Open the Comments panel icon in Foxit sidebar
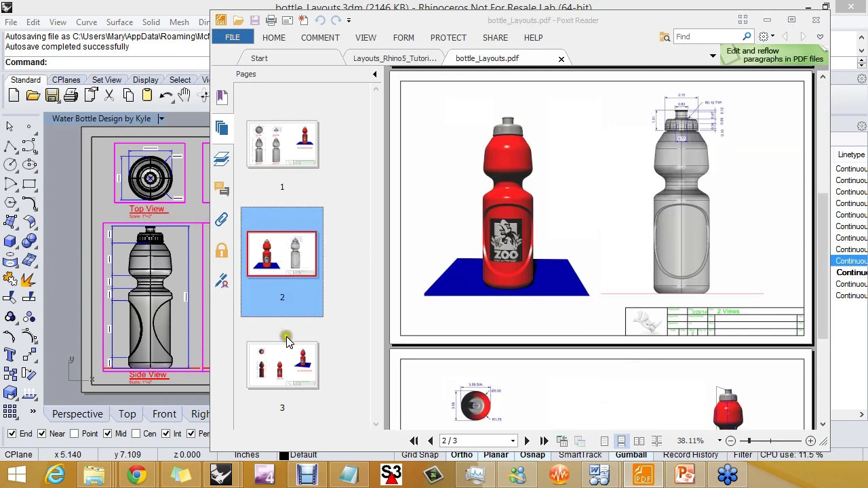 point(222,188)
